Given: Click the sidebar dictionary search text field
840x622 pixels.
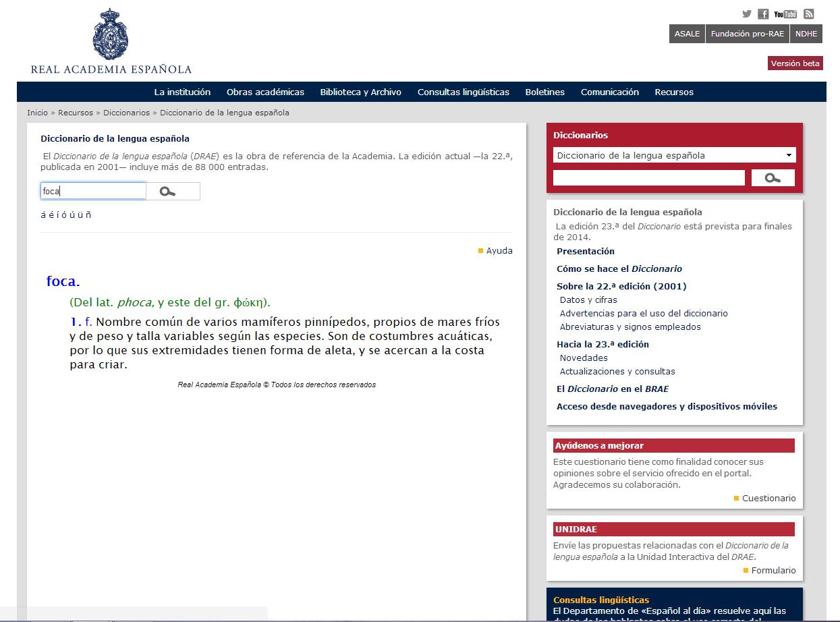Looking at the screenshot, I should 648,178.
